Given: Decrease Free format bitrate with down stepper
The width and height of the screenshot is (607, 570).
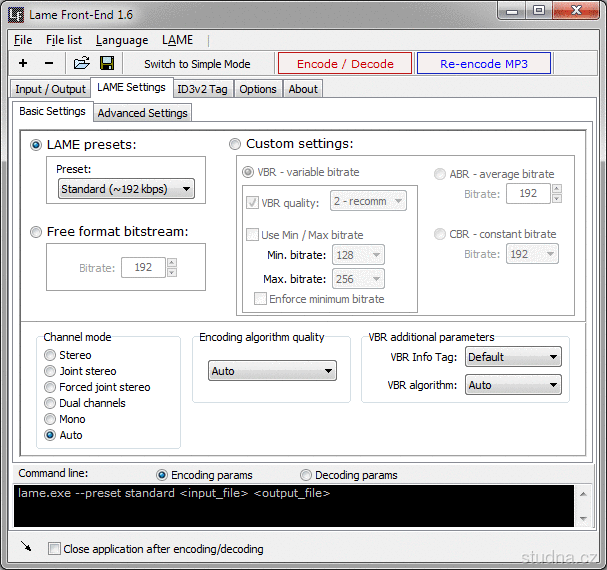Looking at the screenshot, I should [x=172, y=273].
